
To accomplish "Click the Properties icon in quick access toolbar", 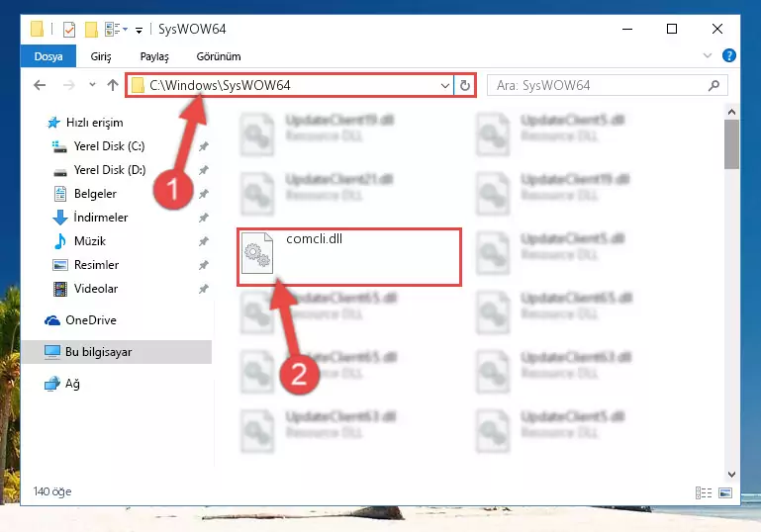I will pyautogui.click(x=69, y=30).
